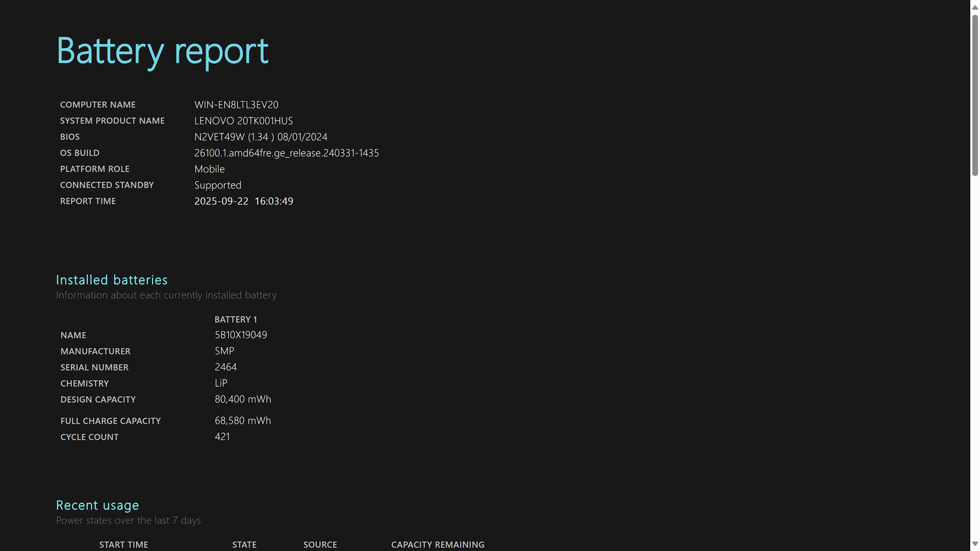Click report time 2025-09-22 16:03:49
The image size is (980, 551).
[244, 201]
